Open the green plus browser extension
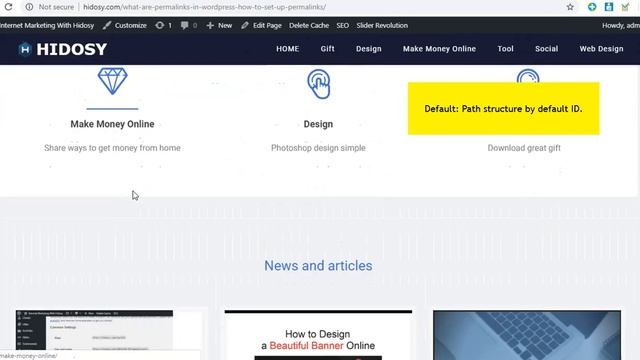 [592, 7]
